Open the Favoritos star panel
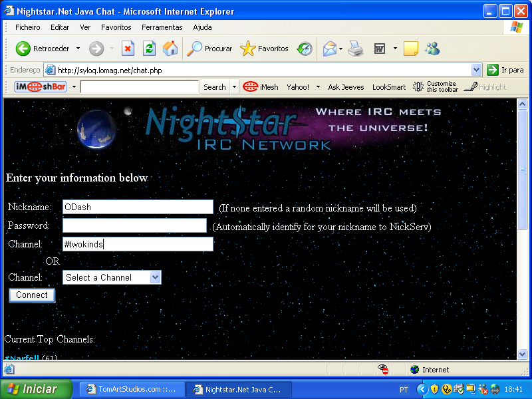Viewport: 532px width, 399px height. click(264, 49)
